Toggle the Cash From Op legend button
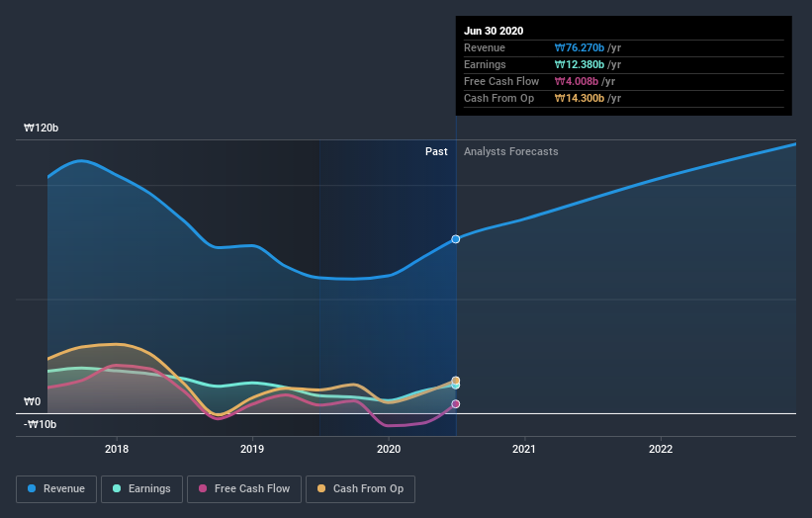 [360, 489]
